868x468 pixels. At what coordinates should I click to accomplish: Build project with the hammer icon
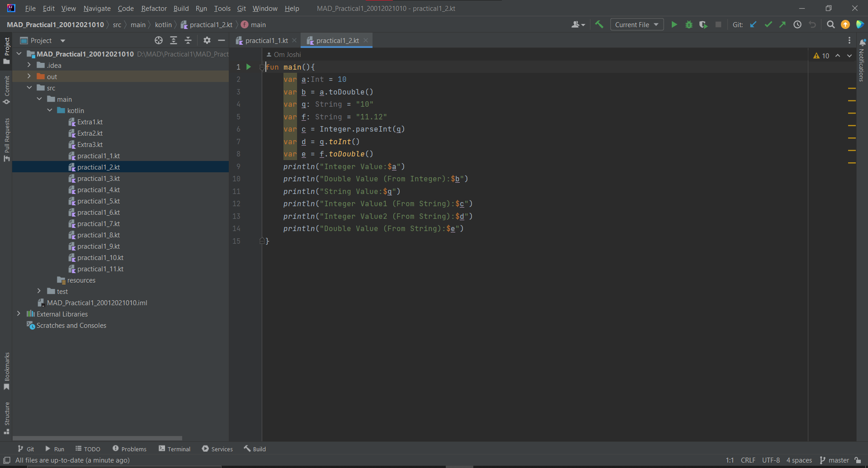tap(599, 24)
